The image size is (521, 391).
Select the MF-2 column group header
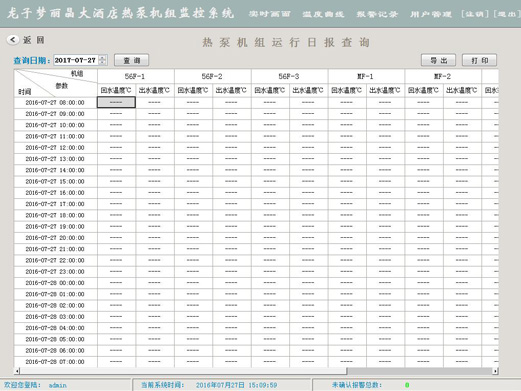[443, 76]
